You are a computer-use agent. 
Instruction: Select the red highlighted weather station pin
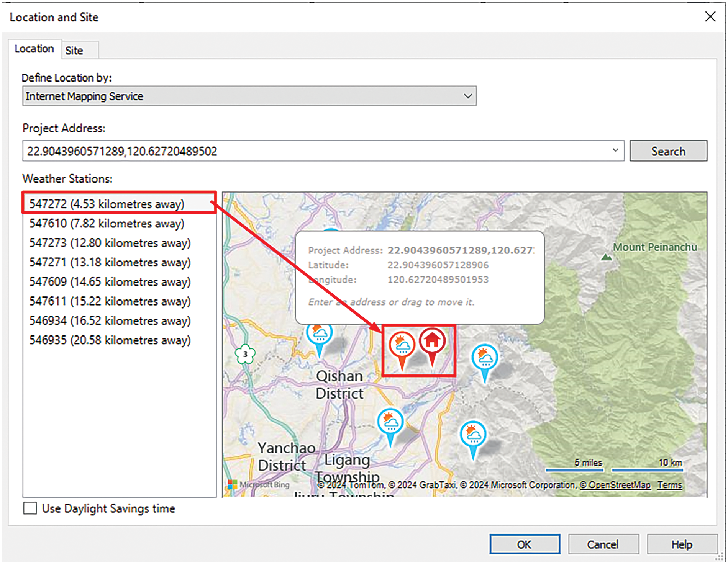tap(402, 345)
